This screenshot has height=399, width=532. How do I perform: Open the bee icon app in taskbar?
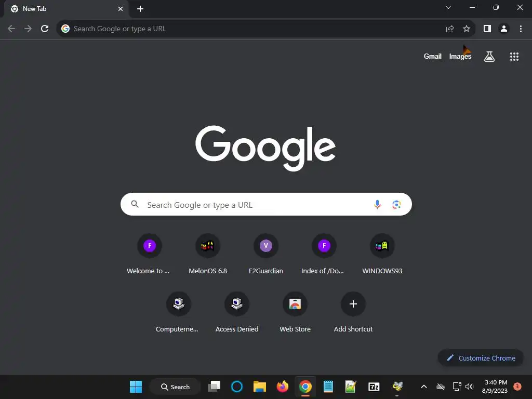tap(397, 387)
